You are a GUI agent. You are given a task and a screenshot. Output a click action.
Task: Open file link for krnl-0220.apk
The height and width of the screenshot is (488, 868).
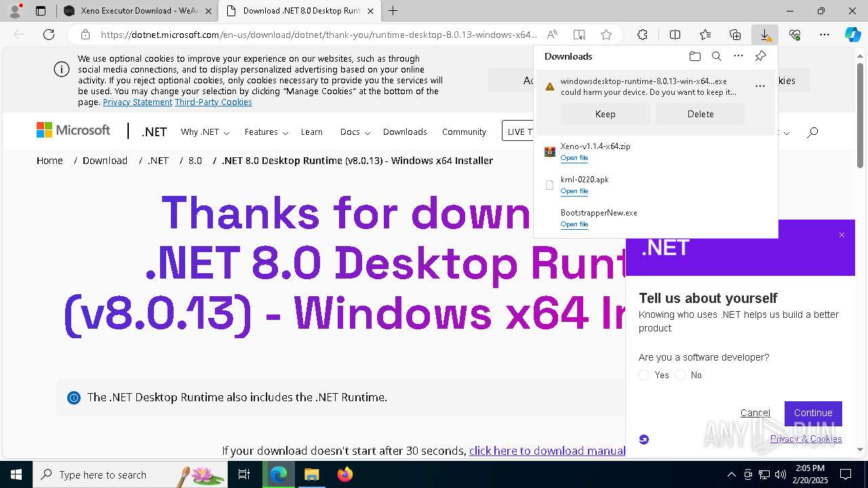click(574, 191)
